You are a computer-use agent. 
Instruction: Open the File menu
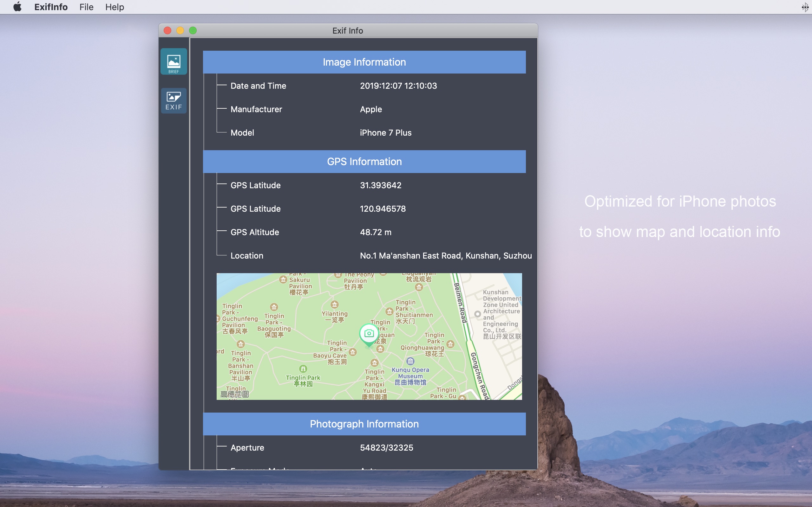[86, 7]
